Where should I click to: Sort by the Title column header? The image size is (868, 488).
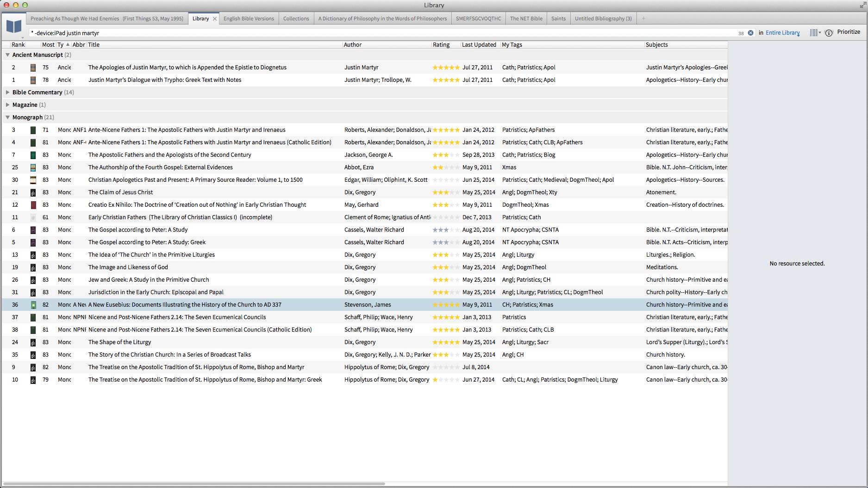(x=94, y=44)
